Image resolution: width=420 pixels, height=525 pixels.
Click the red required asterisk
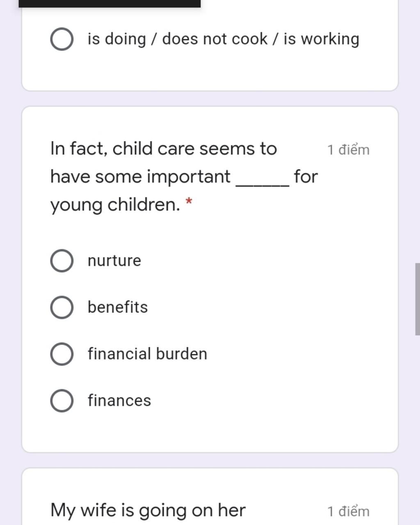189,201
